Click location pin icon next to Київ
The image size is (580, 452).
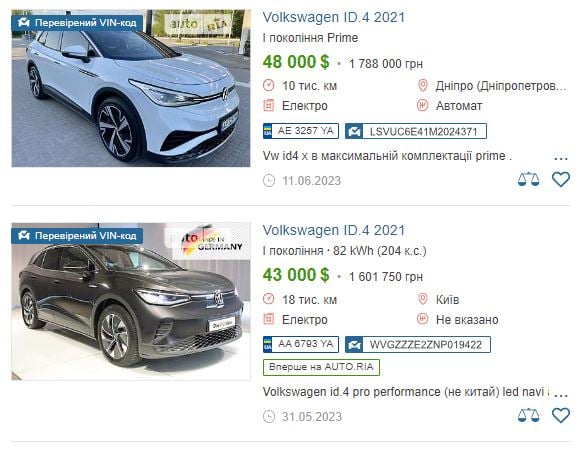422,299
